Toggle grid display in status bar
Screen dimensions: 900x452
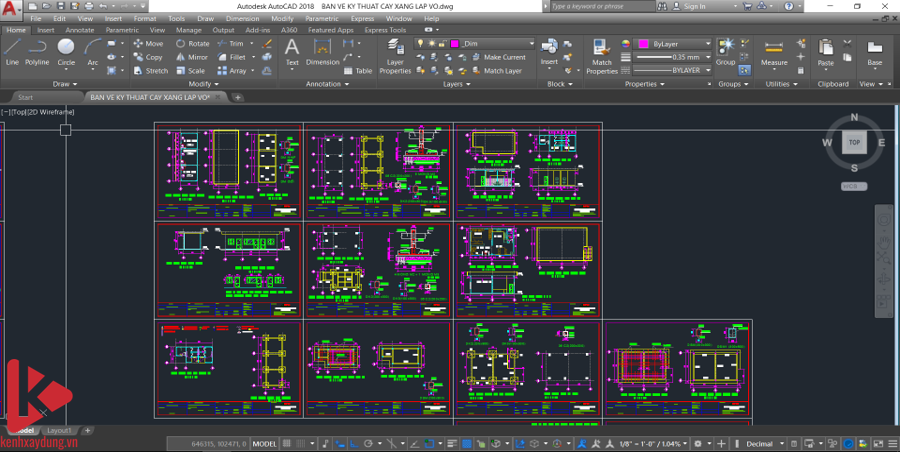[x=289, y=443]
